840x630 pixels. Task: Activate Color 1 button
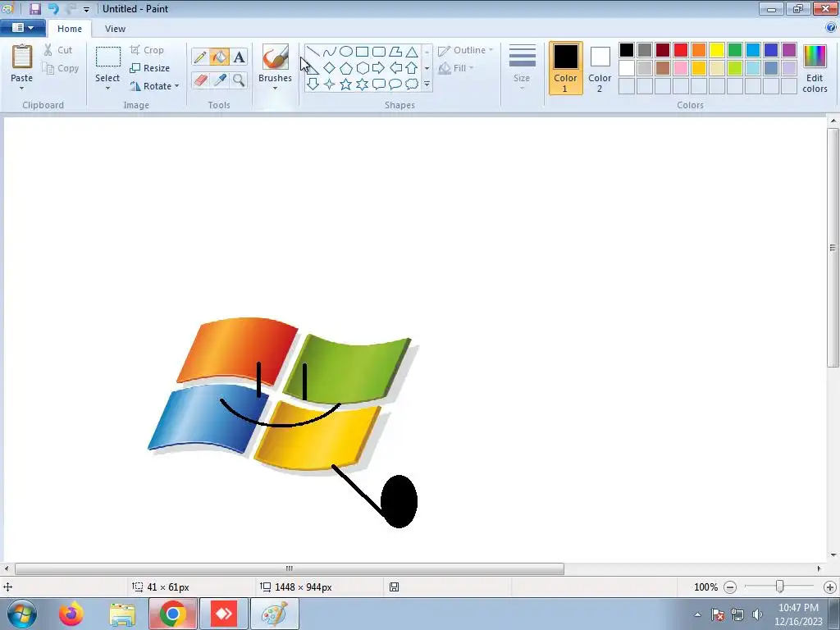(x=565, y=68)
